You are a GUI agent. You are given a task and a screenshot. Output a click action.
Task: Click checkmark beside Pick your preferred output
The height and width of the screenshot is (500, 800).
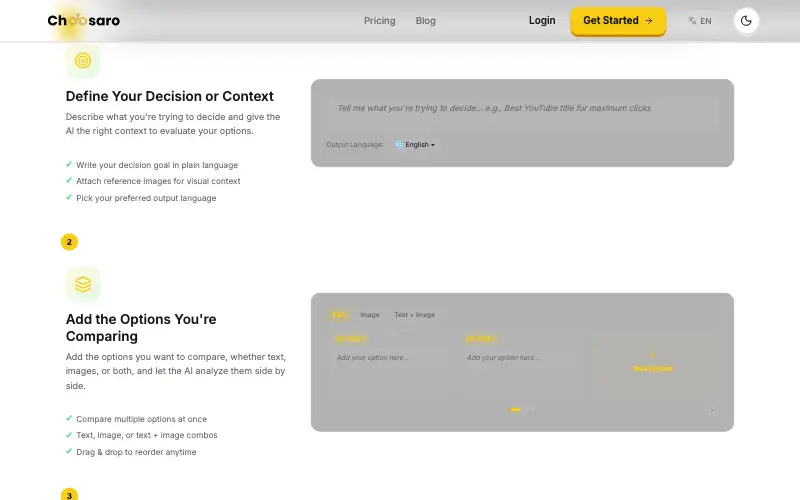pyautogui.click(x=69, y=197)
